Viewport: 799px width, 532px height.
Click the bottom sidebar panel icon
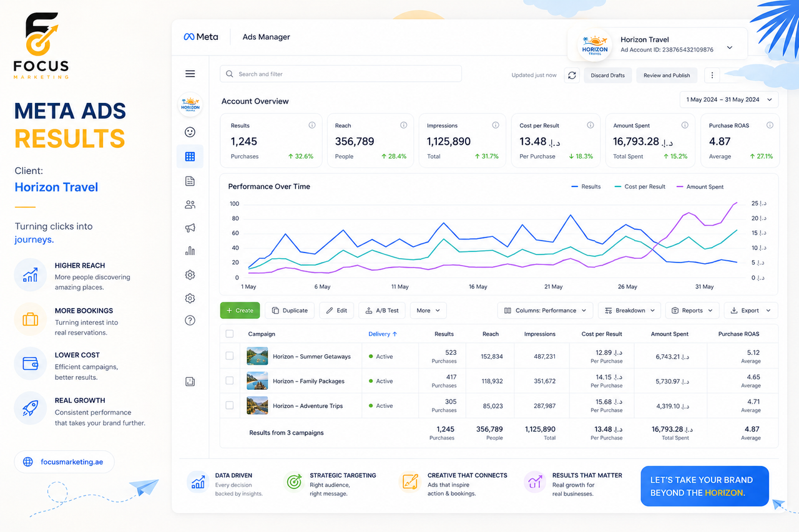coord(190,382)
